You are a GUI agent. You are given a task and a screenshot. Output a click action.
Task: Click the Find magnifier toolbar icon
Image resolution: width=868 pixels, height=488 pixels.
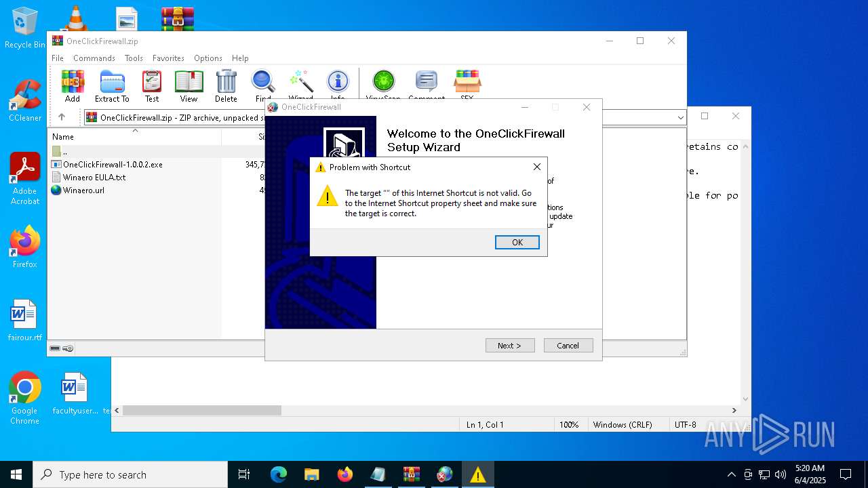[263, 86]
